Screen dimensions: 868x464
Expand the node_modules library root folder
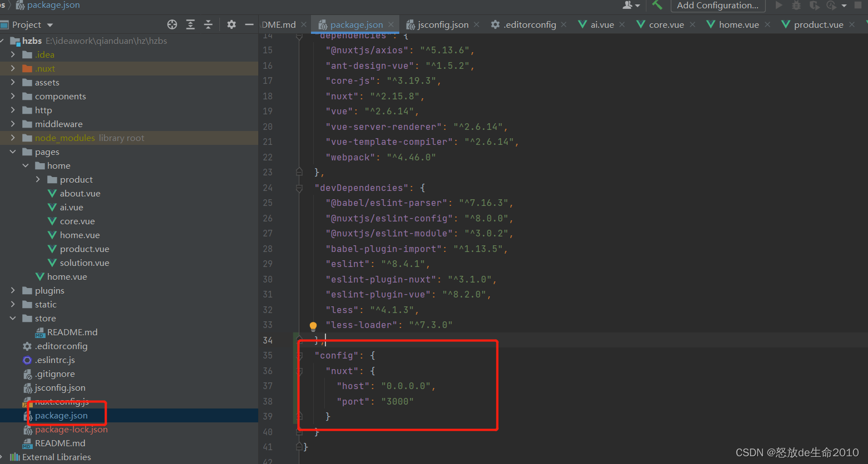point(13,138)
